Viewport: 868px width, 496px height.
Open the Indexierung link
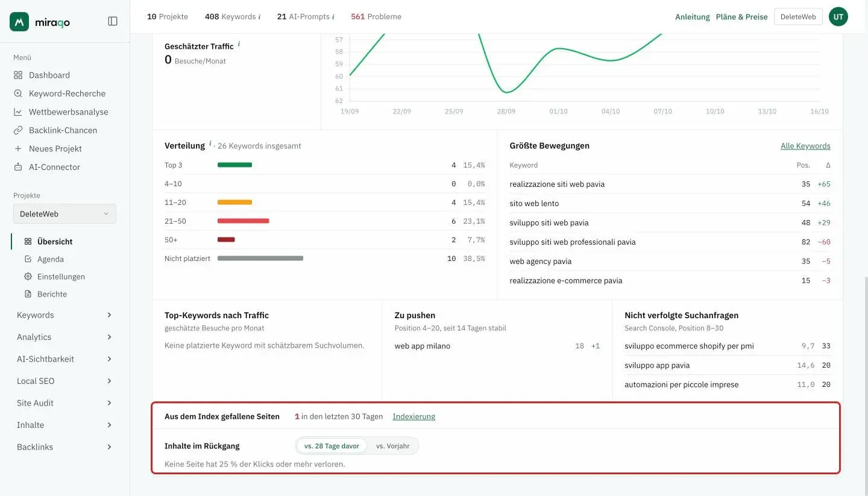click(x=414, y=416)
